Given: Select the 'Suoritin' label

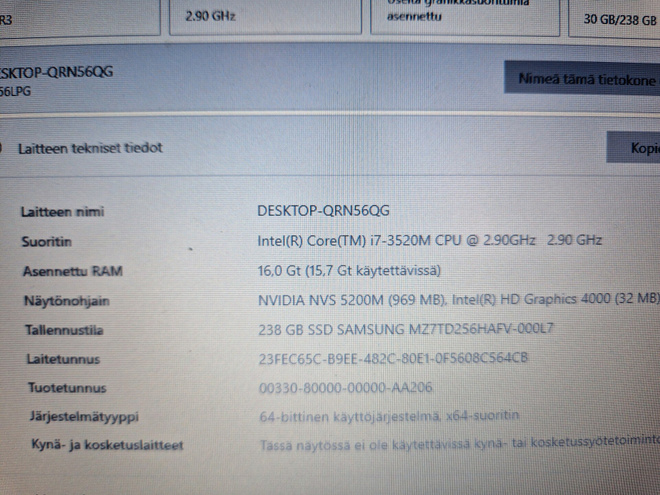Looking at the screenshot, I should (x=47, y=242).
